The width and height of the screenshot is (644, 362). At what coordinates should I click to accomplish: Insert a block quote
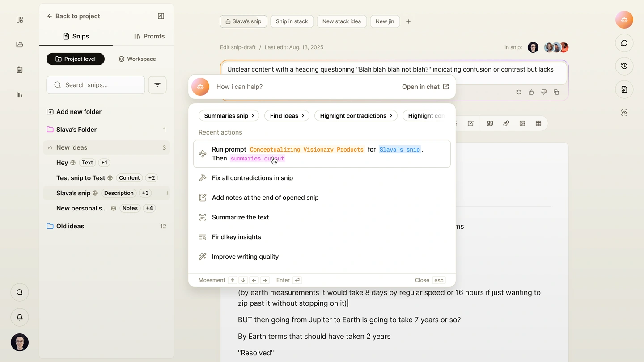[x=490, y=123]
